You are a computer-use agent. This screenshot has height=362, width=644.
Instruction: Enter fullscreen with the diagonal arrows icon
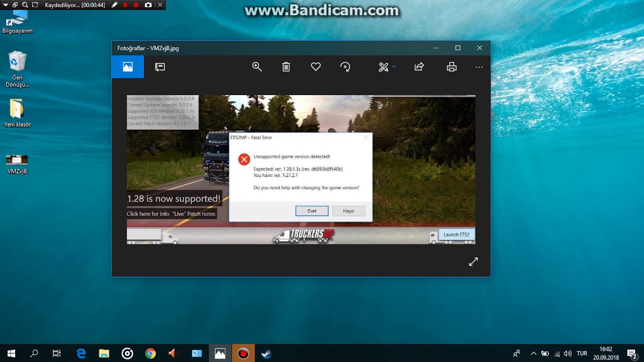(473, 261)
